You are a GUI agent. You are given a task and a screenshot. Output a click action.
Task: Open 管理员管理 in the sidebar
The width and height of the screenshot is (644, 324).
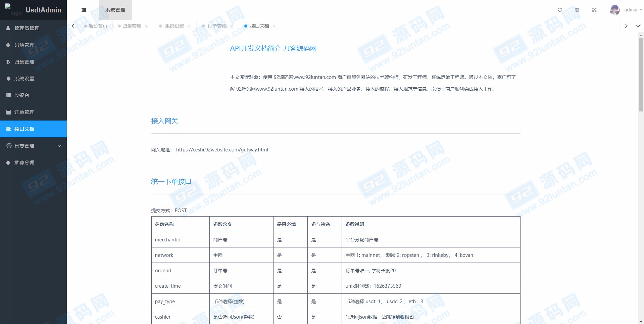tap(33, 28)
